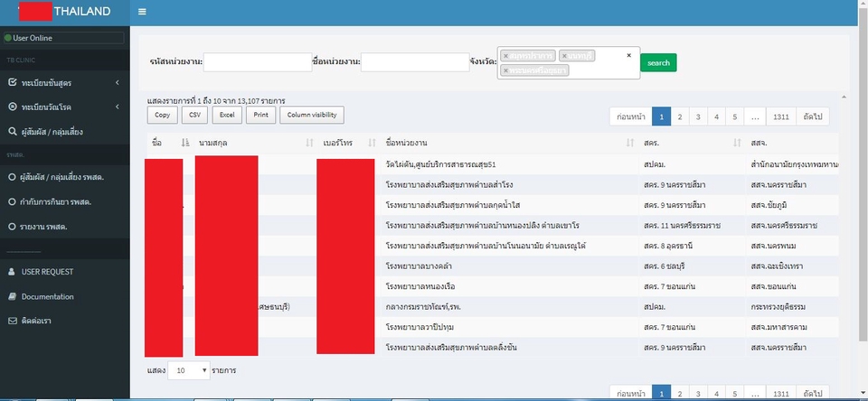The width and height of the screenshot is (868, 401).
Task: Remove the first province tag in จังหวัด filter
Action: 505,56
